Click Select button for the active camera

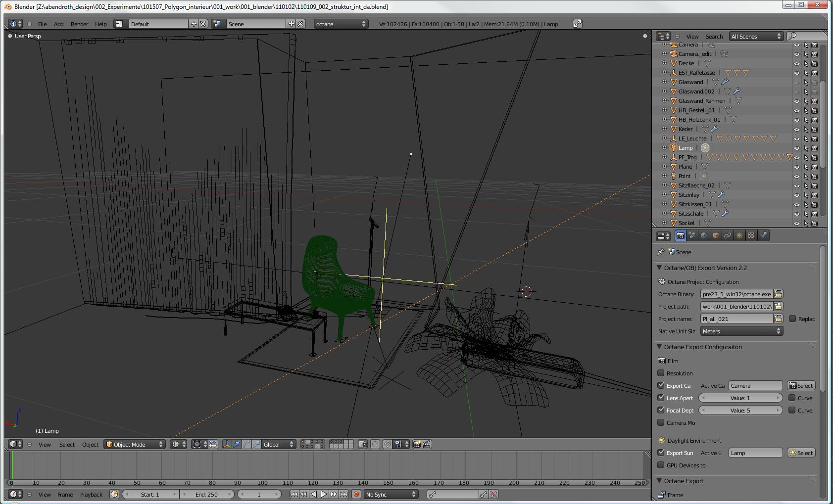[801, 385]
